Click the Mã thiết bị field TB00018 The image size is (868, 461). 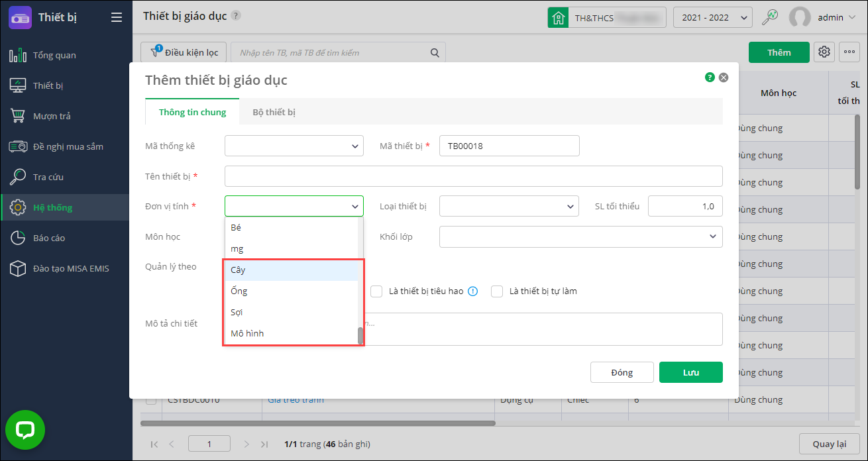[510, 146]
